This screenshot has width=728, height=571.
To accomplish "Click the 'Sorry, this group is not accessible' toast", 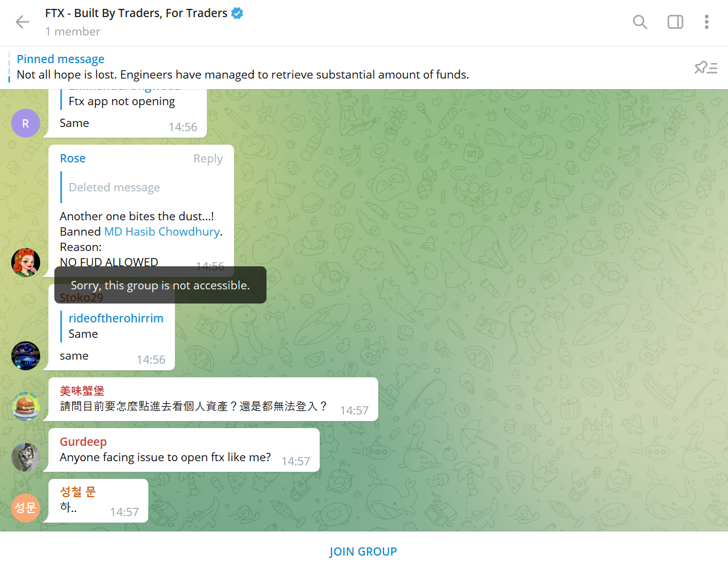I will pyautogui.click(x=160, y=285).
